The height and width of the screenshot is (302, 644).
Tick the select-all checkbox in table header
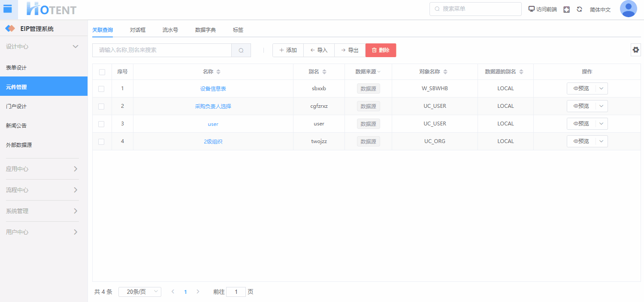tap(102, 72)
